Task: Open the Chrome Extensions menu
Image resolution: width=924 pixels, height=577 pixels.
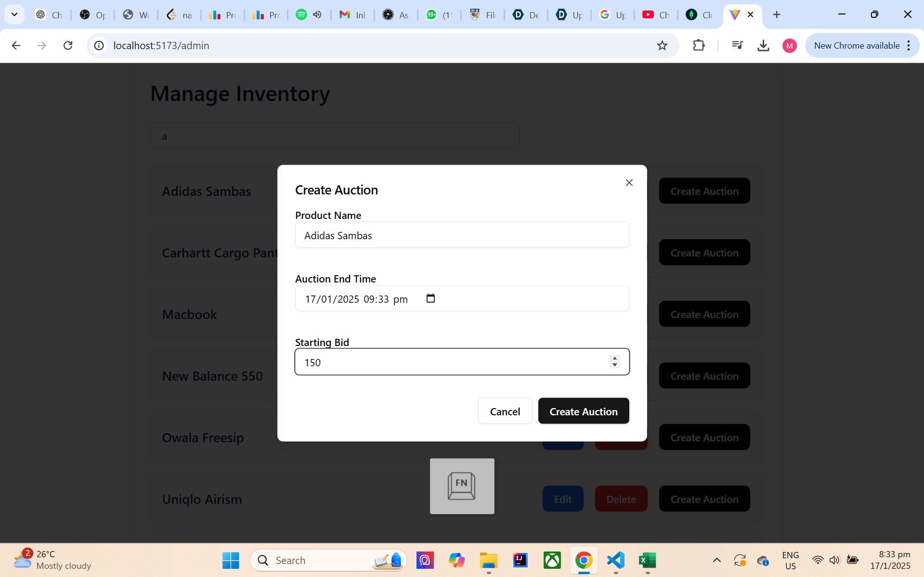Action: point(699,45)
